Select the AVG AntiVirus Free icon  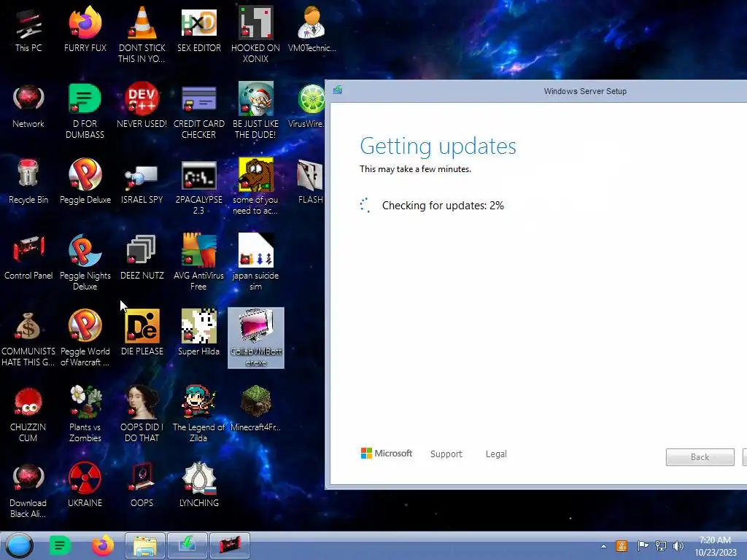click(198, 262)
